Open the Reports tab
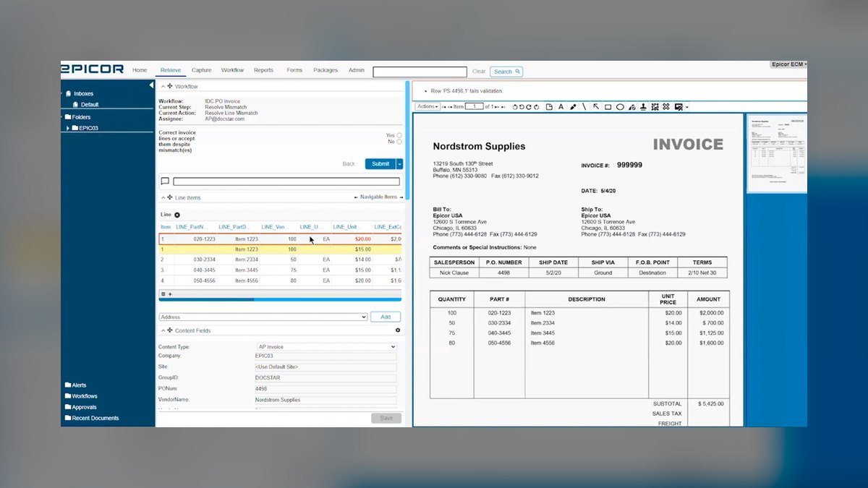Screen dimensions: 868x488 pyautogui.click(x=263, y=70)
